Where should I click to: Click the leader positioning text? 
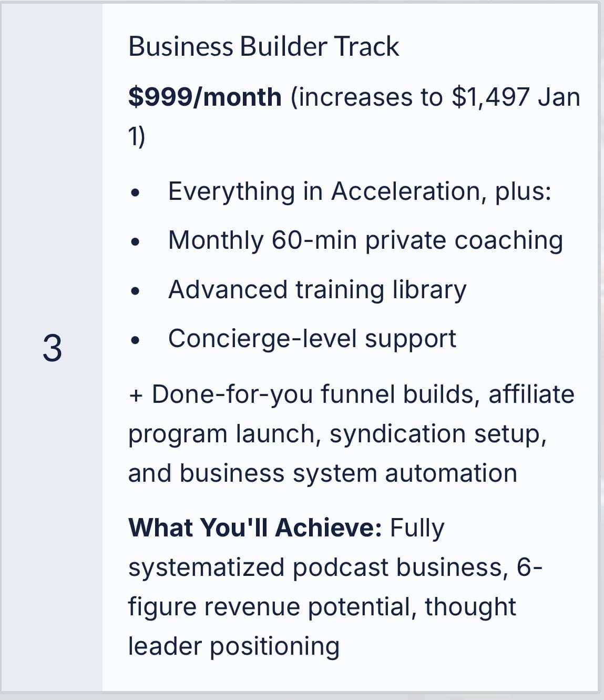(x=233, y=646)
